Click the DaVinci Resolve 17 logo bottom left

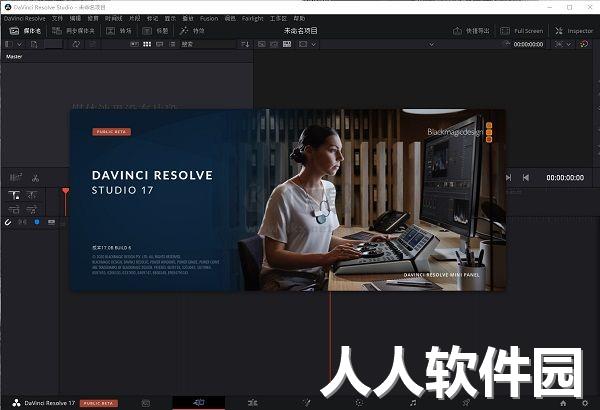pyautogui.click(x=16, y=403)
